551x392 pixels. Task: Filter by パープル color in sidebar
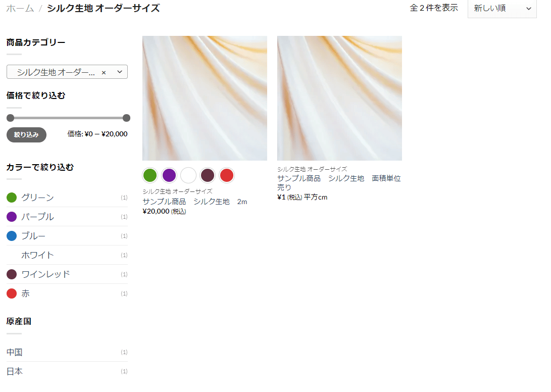click(37, 217)
